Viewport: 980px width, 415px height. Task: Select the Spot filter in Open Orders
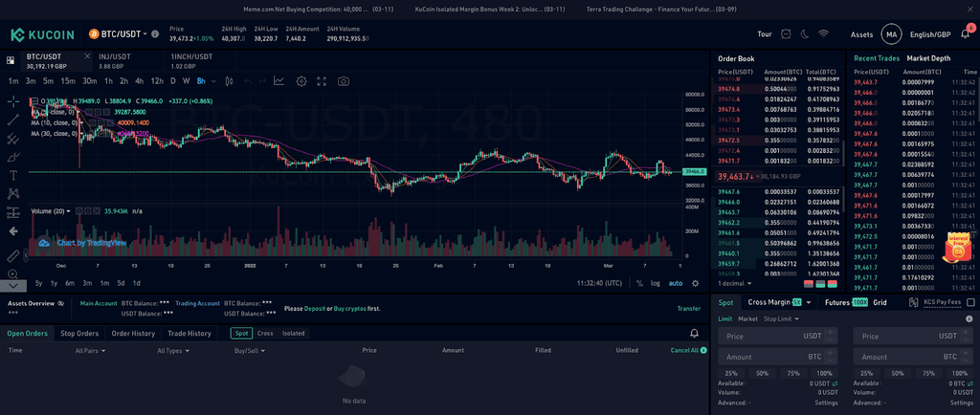pos(241,334)
